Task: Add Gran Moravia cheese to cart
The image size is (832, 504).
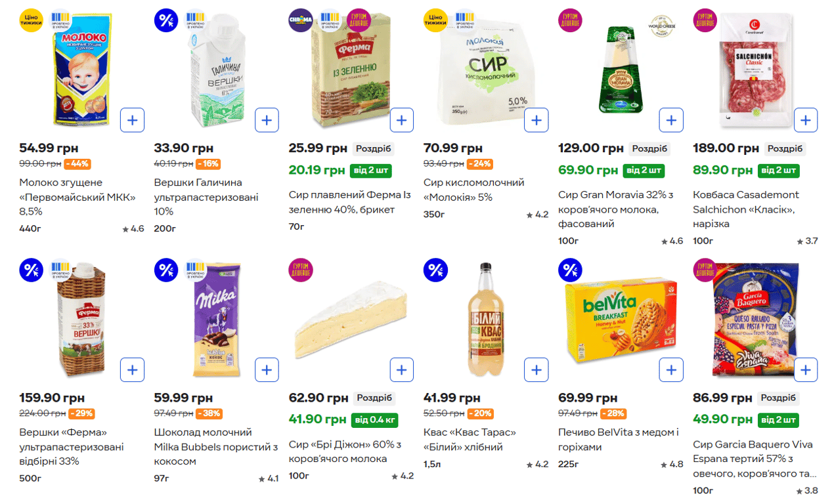Action: tap(670, 120)
